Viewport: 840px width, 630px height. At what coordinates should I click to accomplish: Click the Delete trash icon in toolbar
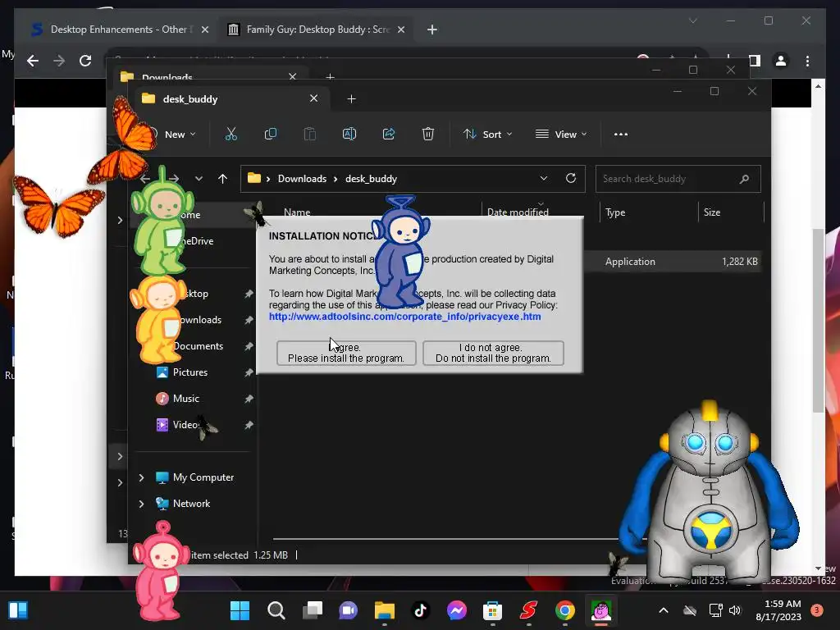tap(427, 134)
